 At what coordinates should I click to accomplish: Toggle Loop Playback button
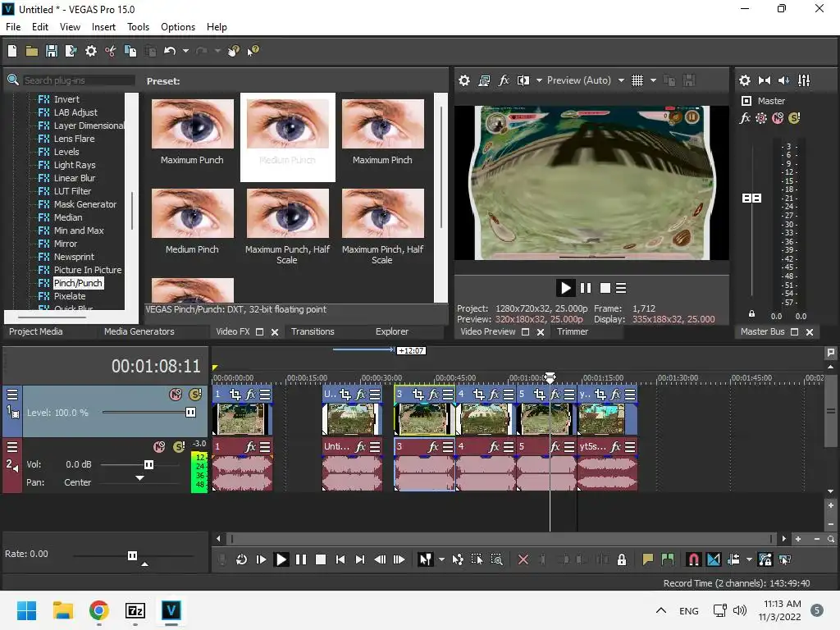(x=242, y=559)
